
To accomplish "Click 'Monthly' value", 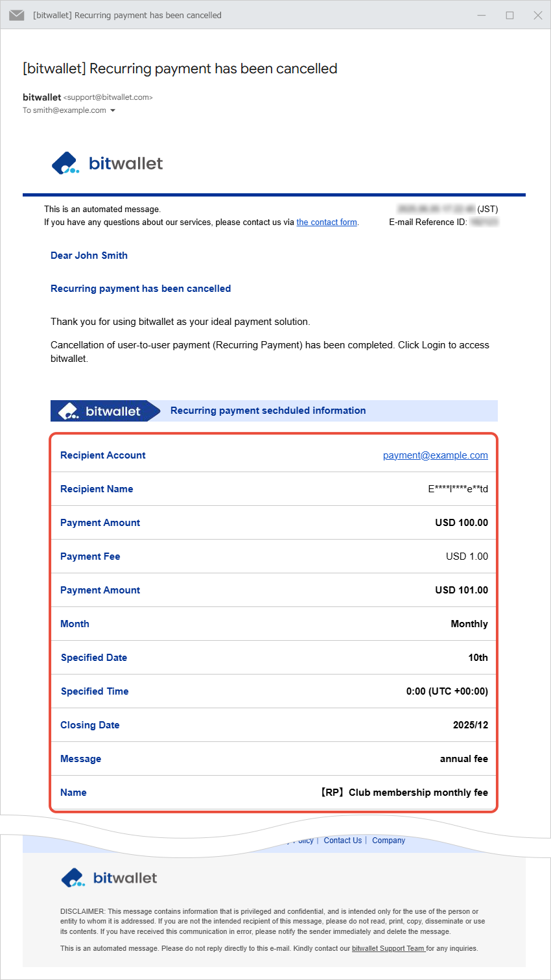I will tap(469, 624).
